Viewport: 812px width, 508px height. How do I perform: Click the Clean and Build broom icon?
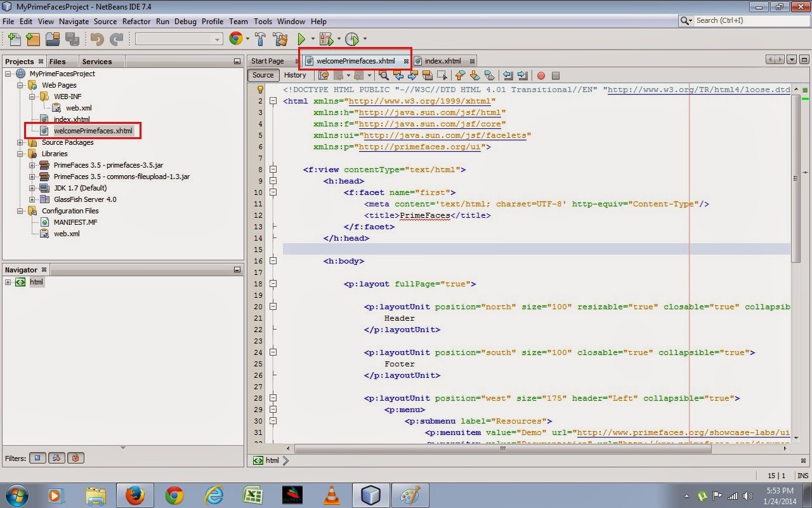tap(280, 39)
